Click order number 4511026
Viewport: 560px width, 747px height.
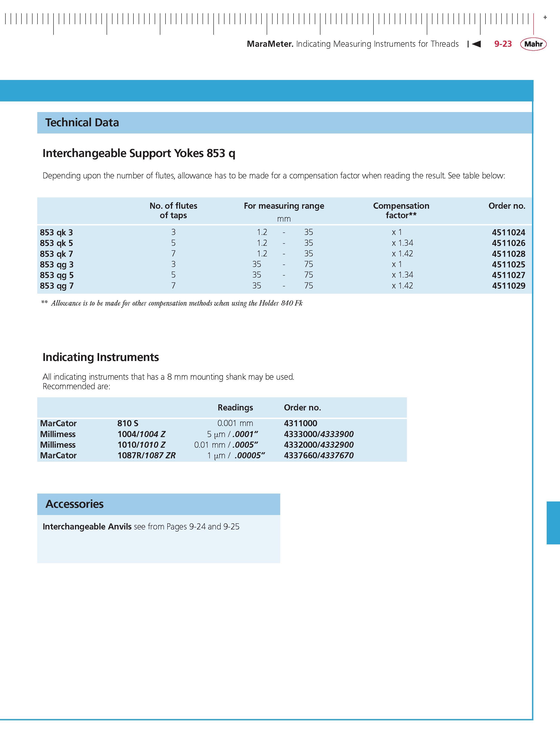508,243
